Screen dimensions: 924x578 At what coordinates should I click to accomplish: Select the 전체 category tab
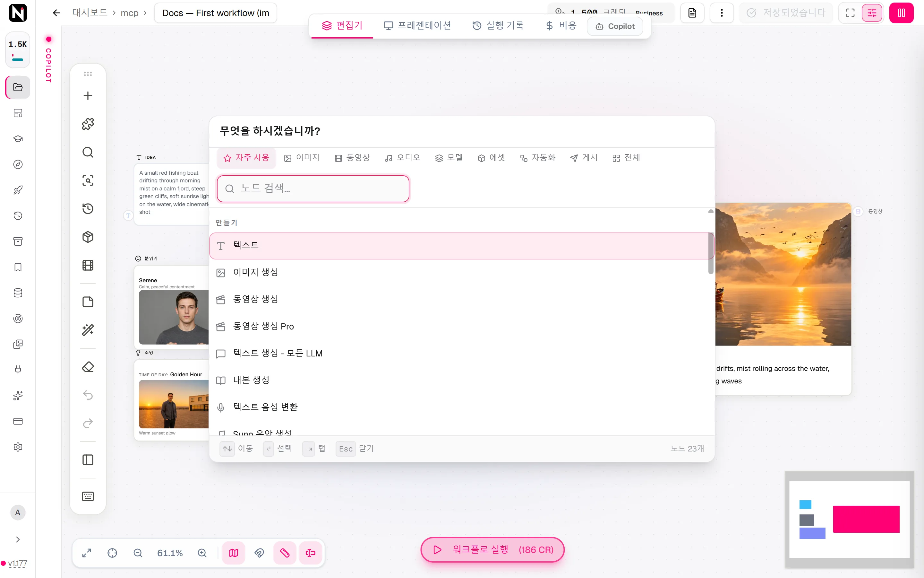(626, 158)
